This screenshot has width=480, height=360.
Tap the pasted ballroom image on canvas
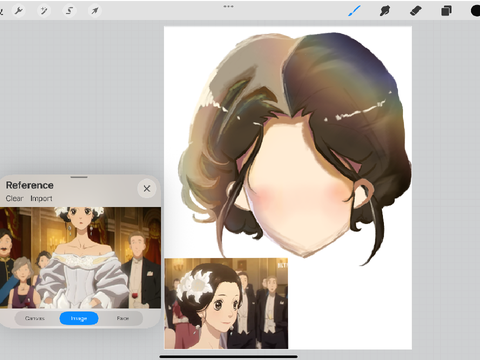coord(226,303)
